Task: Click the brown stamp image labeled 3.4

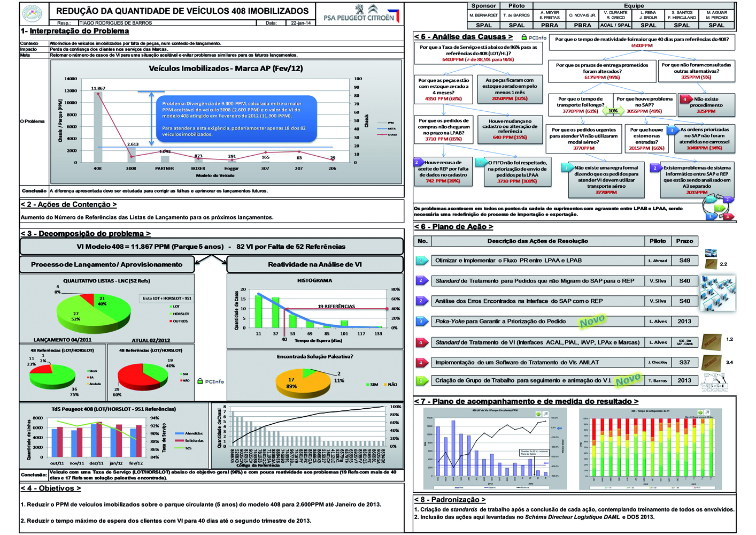Action: (x=712, y=362)
